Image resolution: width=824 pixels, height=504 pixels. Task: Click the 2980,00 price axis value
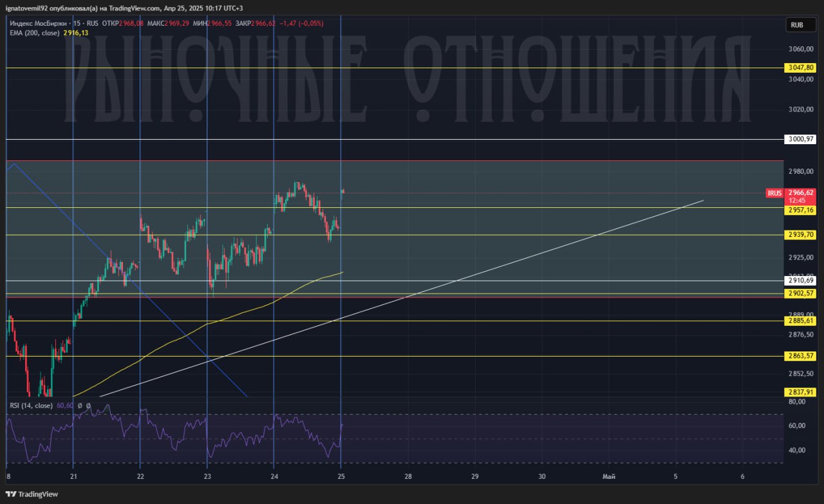coord(801,171)
